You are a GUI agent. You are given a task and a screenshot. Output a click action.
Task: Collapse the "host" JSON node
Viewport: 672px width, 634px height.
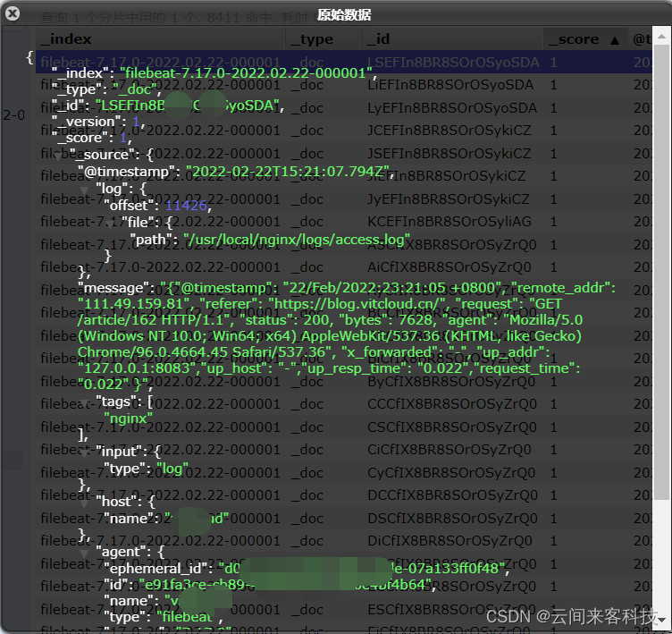(84, 503)
